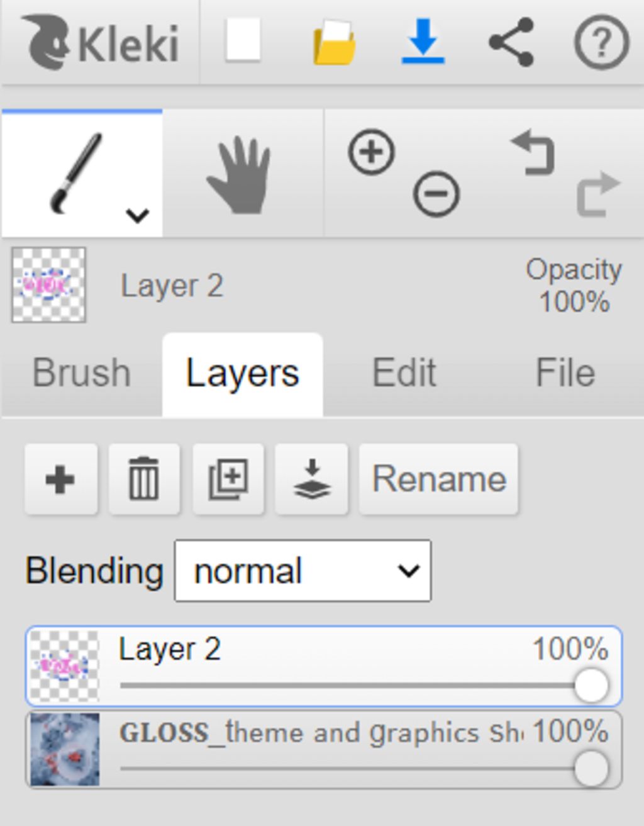
Task: Zoom in with the plus magnifier
Action: (371, 152)
